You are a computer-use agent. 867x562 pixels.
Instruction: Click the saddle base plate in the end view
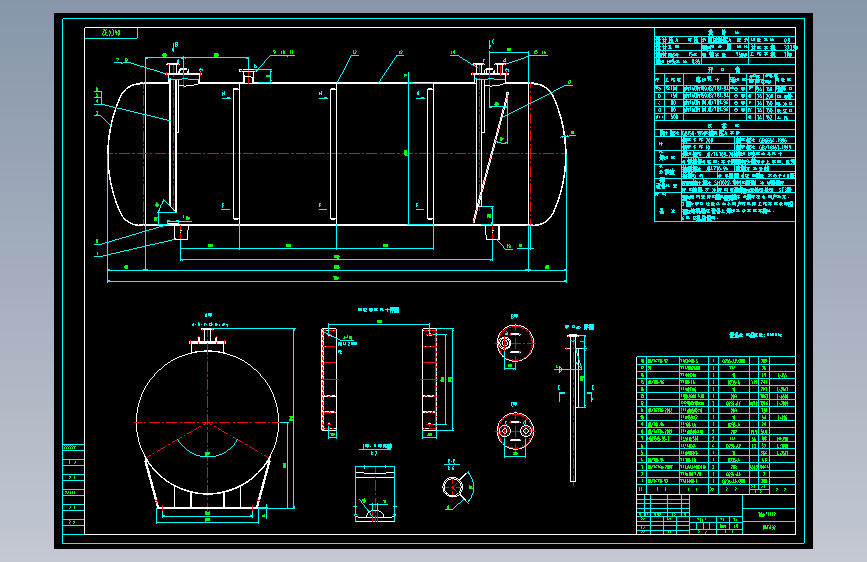click(207, 507)
